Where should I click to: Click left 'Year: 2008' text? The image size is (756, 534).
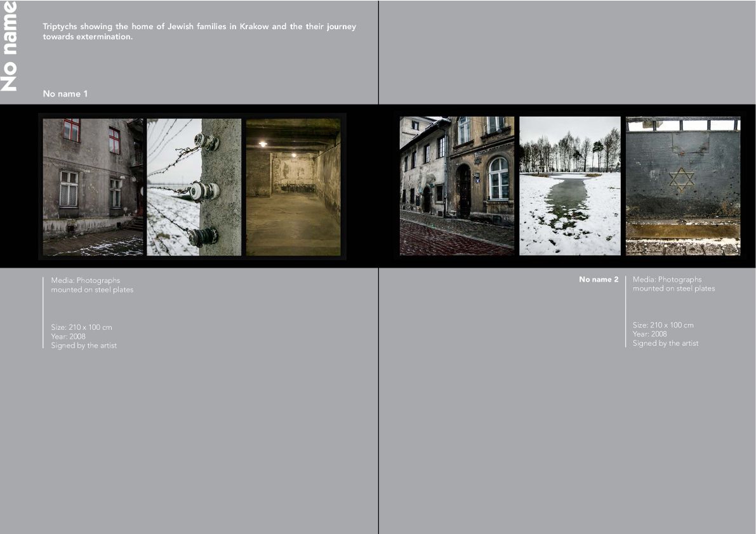[x=68, y=337]
